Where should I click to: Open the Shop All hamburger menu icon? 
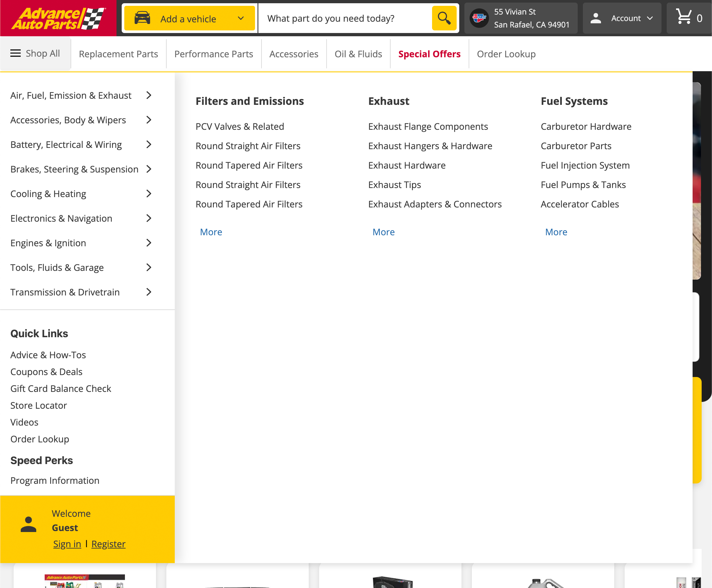15,53
